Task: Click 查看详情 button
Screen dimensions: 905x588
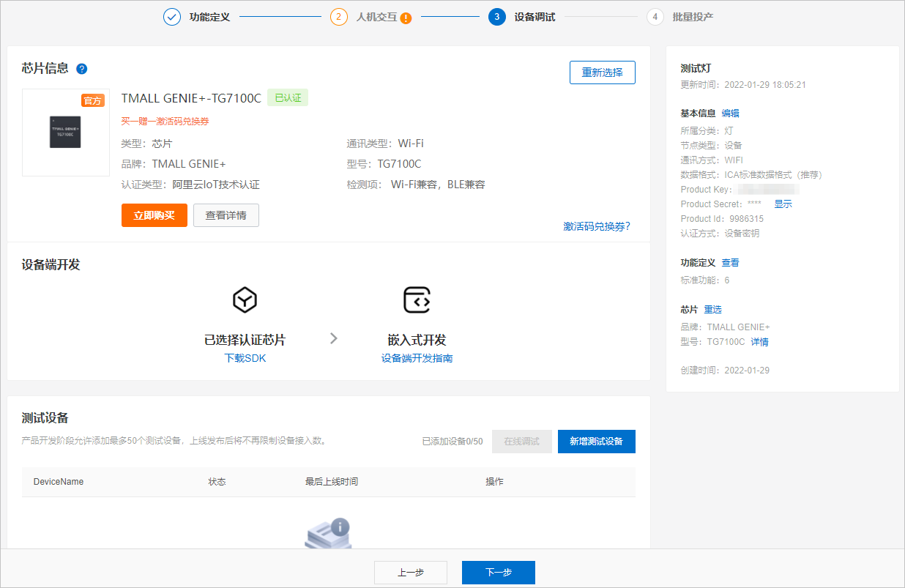Action: (x=226, y=215)
